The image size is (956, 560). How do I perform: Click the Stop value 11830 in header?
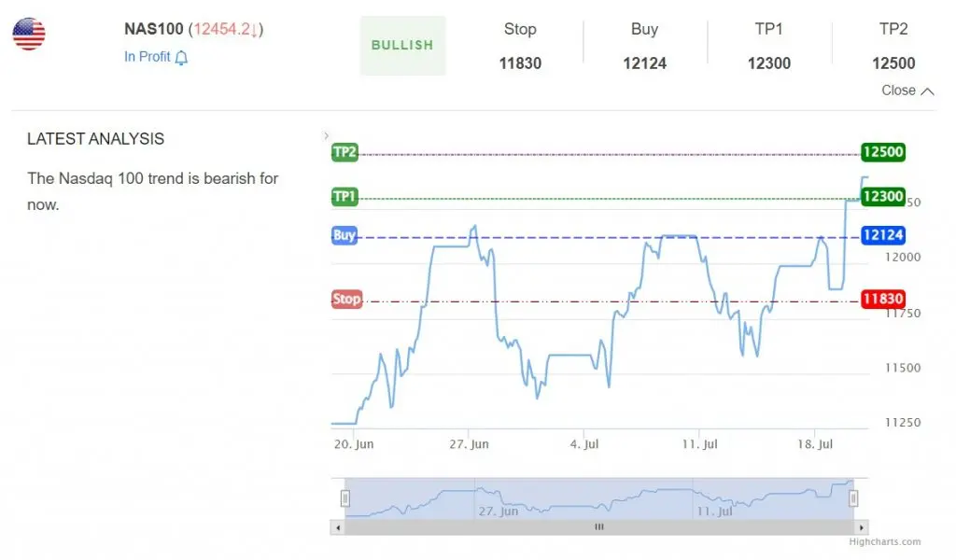(520, 63)
